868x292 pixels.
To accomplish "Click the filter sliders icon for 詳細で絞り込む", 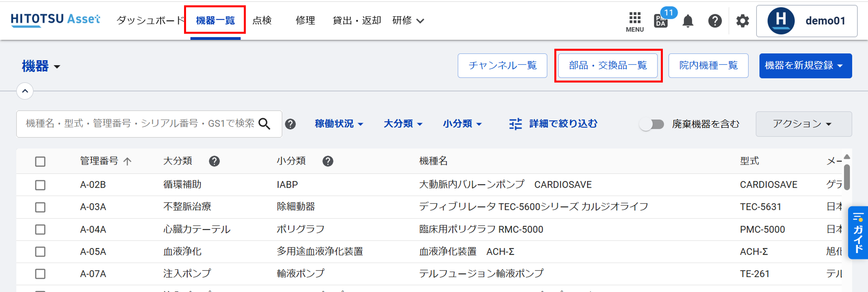I will click(515, 124).
